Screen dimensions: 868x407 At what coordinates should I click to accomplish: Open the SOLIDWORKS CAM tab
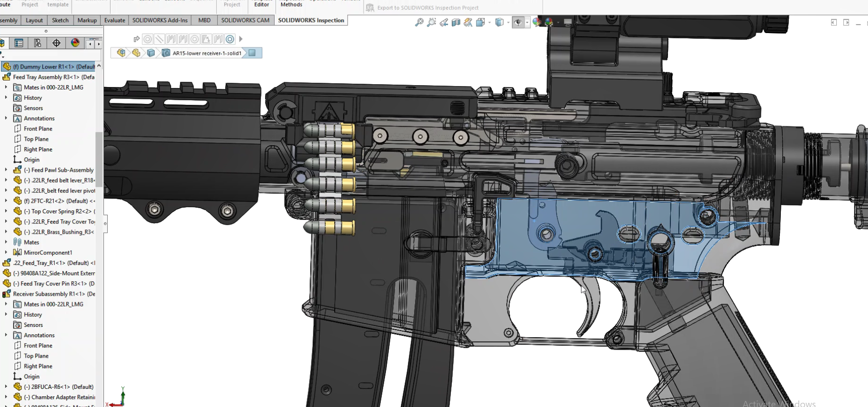pos(245,20)
